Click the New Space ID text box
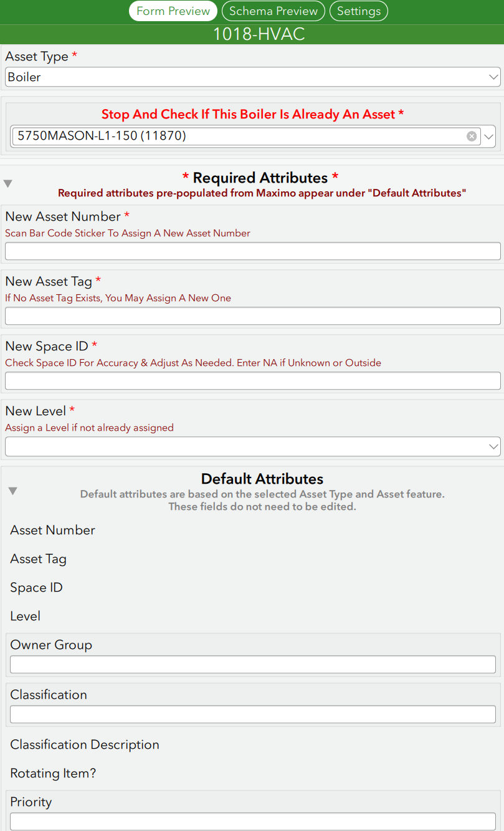This screenshot has width=504, height=831. (252, 381)
